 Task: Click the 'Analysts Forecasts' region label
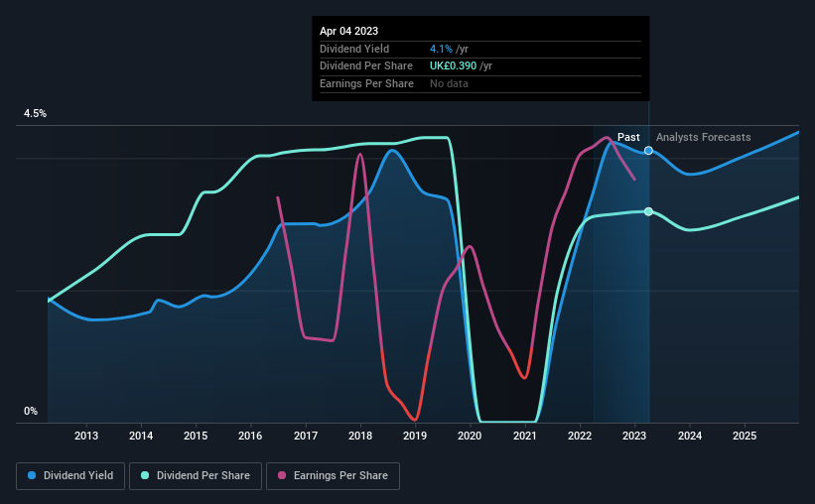coord(703,137)
